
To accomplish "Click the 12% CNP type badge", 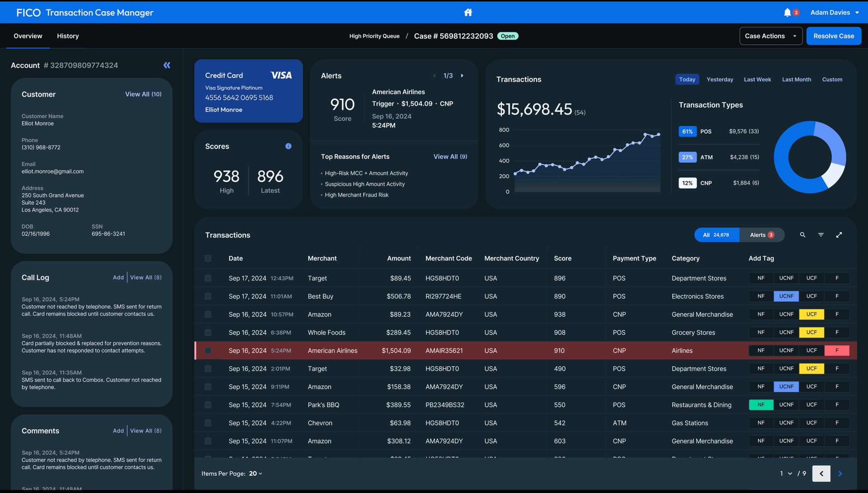I will click(x=687, y=183).
